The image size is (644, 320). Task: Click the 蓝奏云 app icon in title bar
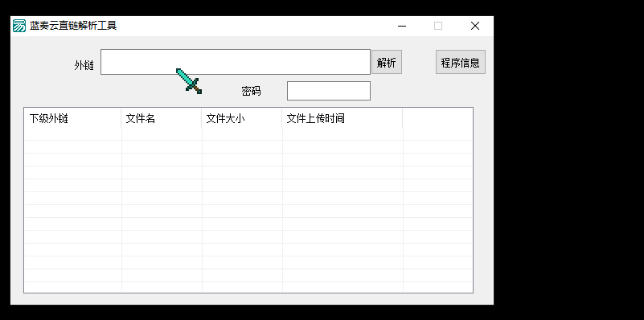18,26
